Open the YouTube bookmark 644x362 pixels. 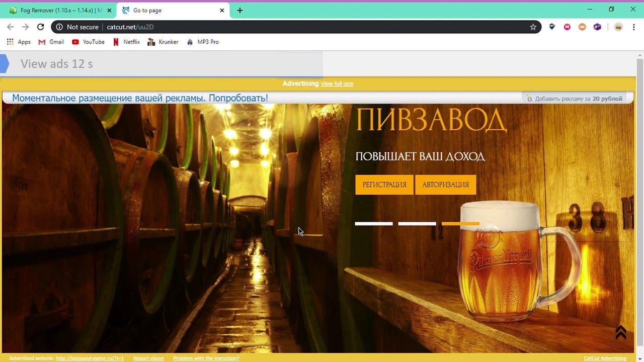tap(88, 42)
